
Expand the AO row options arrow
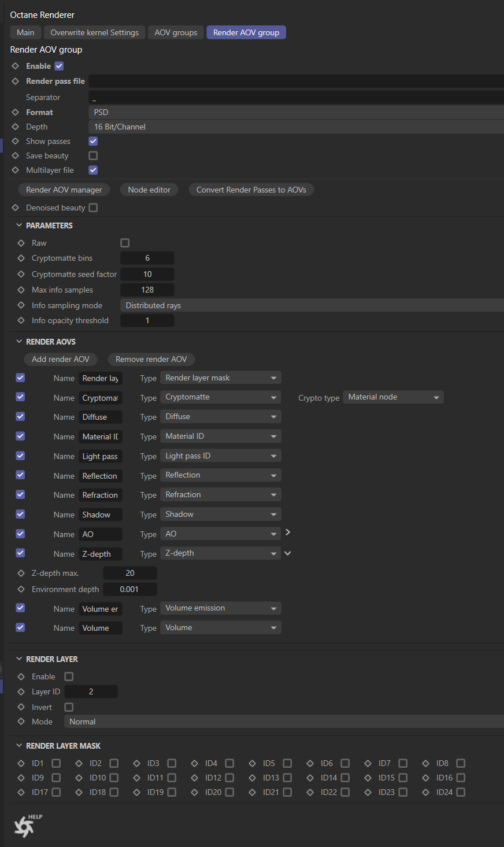pyautogui.click(x=288, y=532)
